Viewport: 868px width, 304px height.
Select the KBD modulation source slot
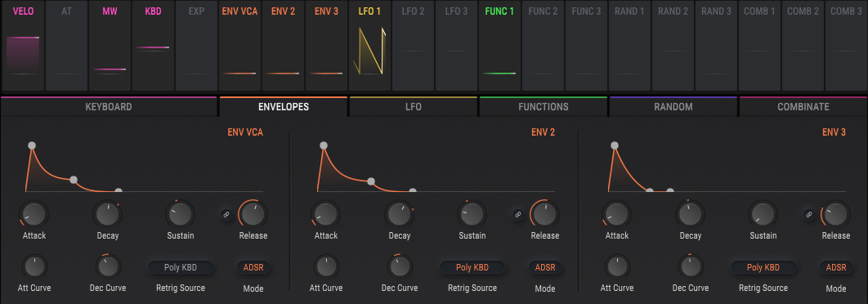pos(153,46)
